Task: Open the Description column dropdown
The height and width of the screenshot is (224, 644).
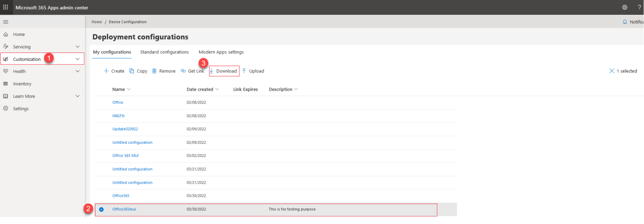Action: pos(296,89)
